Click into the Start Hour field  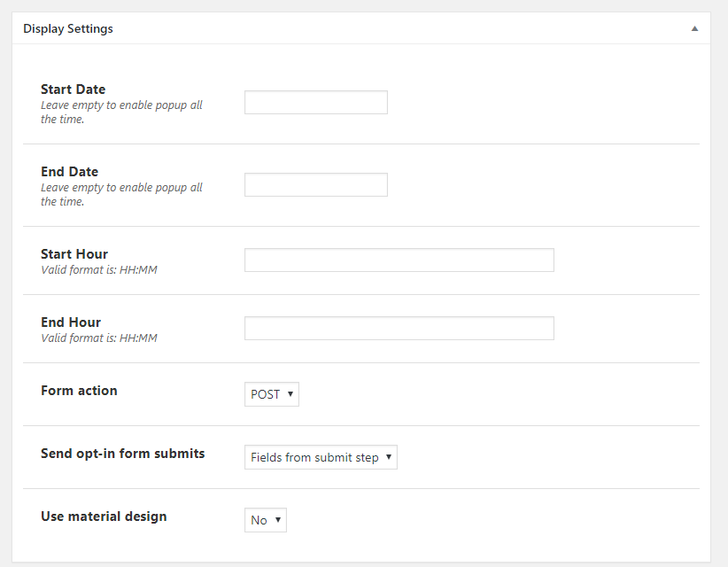pyautogui.click(x=399, y=260)
